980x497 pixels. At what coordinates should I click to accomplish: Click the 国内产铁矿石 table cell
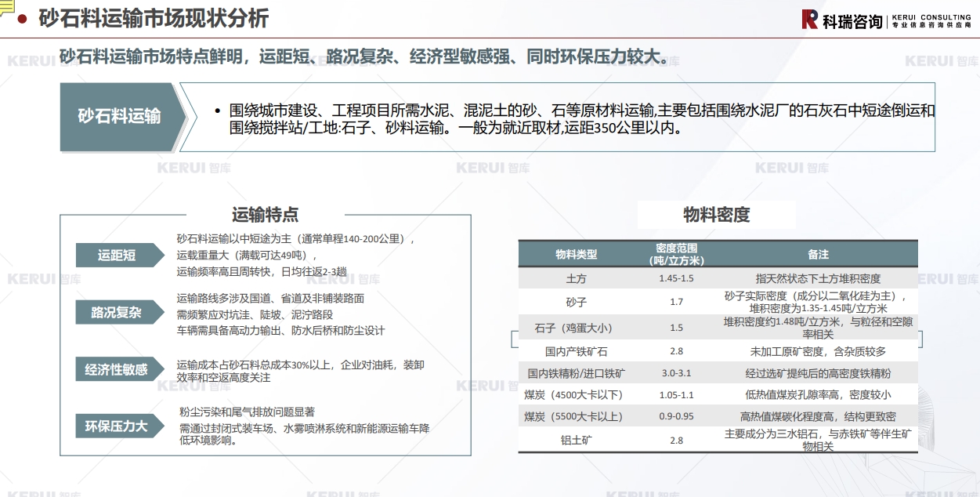click(x=576, y=351)
